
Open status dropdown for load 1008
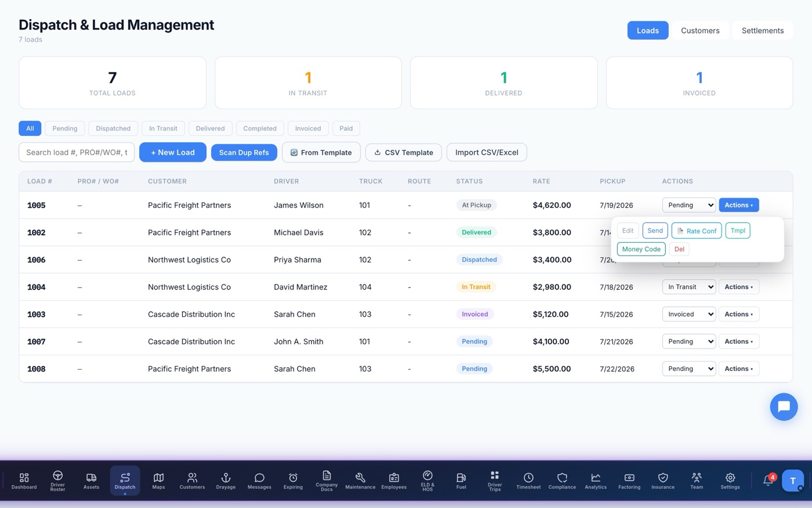pyautogui.click(x=689, y=369)
